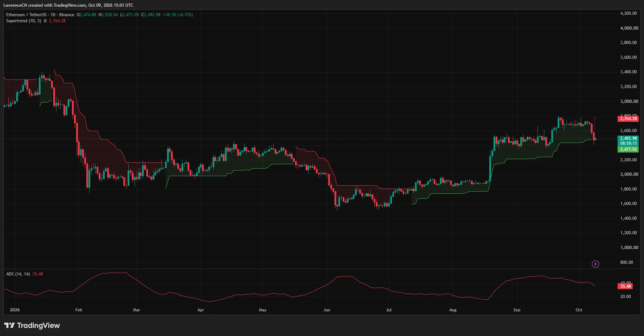Click the 4,200.00 price axis value

click(628, 13)
